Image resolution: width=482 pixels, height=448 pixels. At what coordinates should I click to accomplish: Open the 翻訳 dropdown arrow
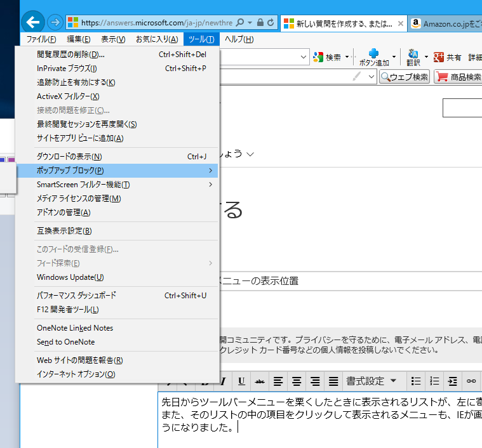pyautogui.click(x=426, y=57)
